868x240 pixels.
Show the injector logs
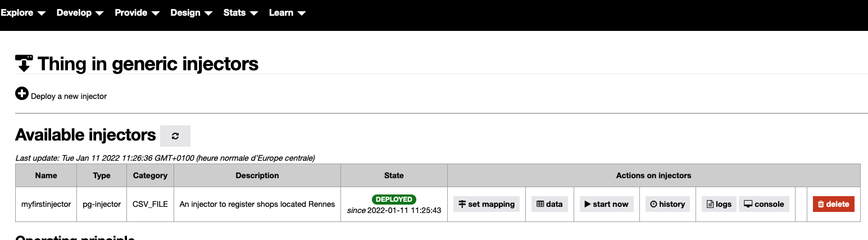click(x=719, y=204)
